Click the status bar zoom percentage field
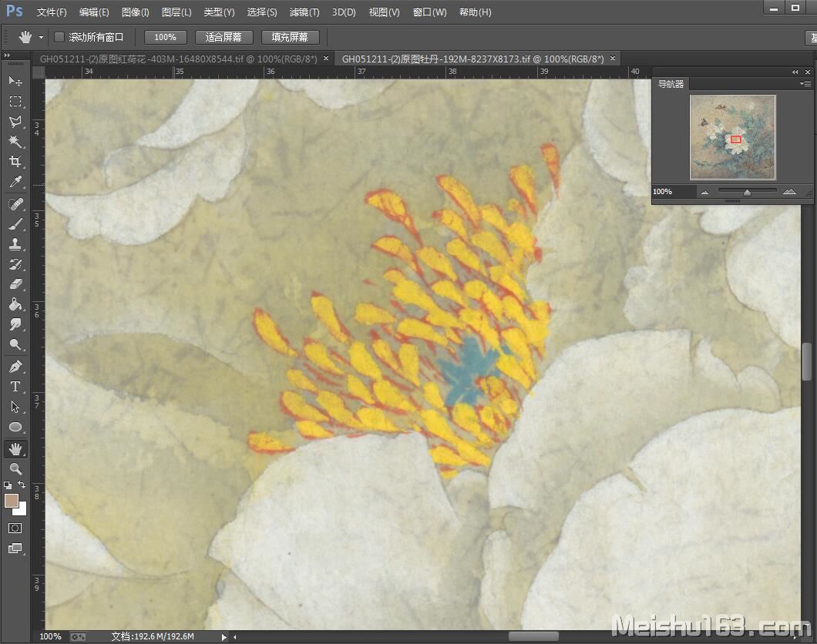The image size is (817, 644). pos(51,637)
